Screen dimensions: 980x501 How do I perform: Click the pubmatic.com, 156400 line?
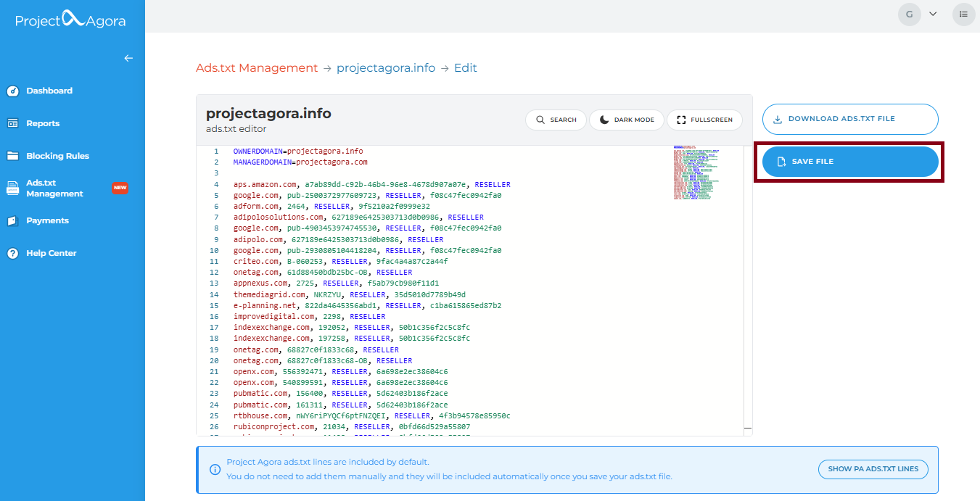tap(341, 393)
